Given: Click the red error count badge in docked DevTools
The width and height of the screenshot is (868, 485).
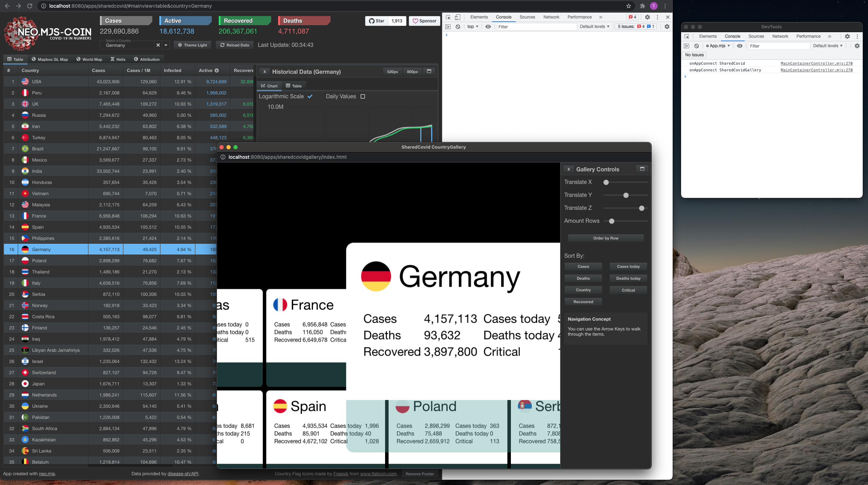Looking at the screenshot, I should 633,17.
